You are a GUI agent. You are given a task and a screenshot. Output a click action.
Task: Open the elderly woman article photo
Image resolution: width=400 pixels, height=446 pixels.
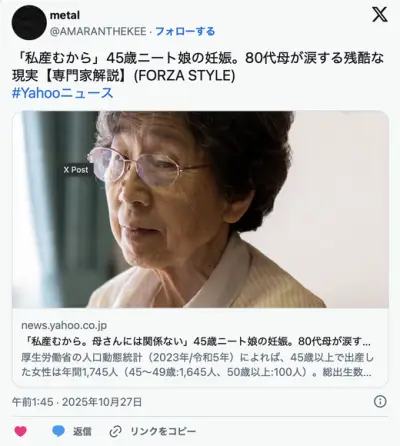pos(200,209)
